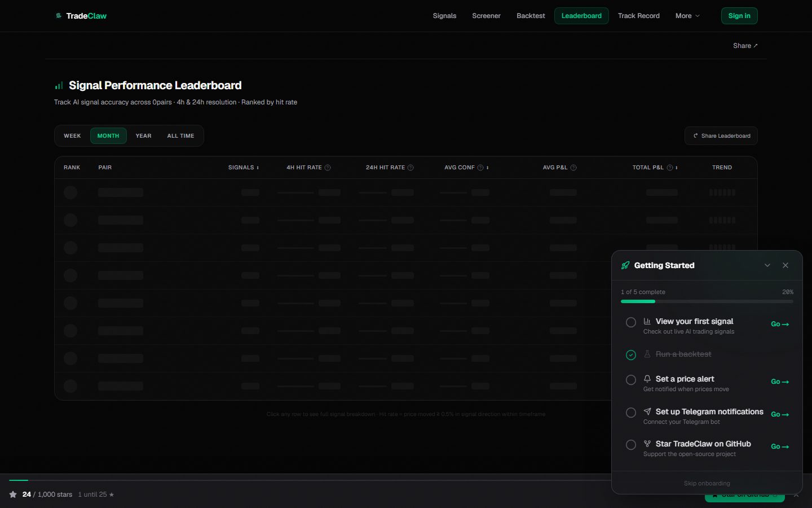Select the Leaderboard nav item
The width and height of the screenshot is (812, 508).
pos(581,16)
